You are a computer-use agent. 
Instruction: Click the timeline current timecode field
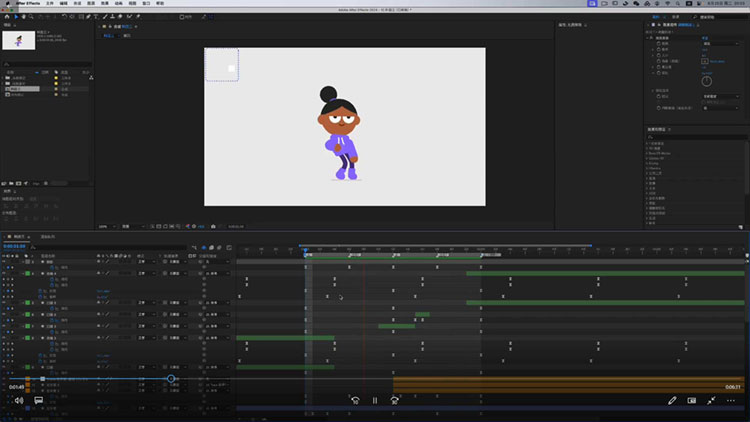click(x=14, y=246)
